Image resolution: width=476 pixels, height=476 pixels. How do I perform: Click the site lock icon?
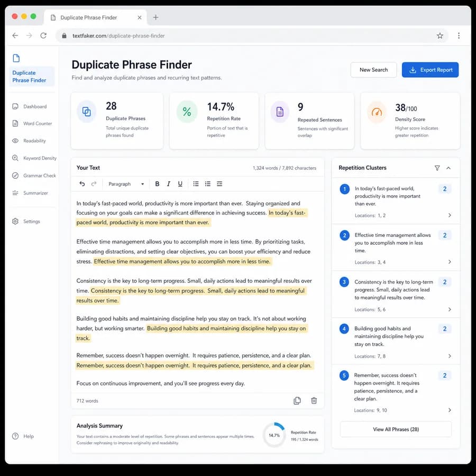tap(64, 35)
